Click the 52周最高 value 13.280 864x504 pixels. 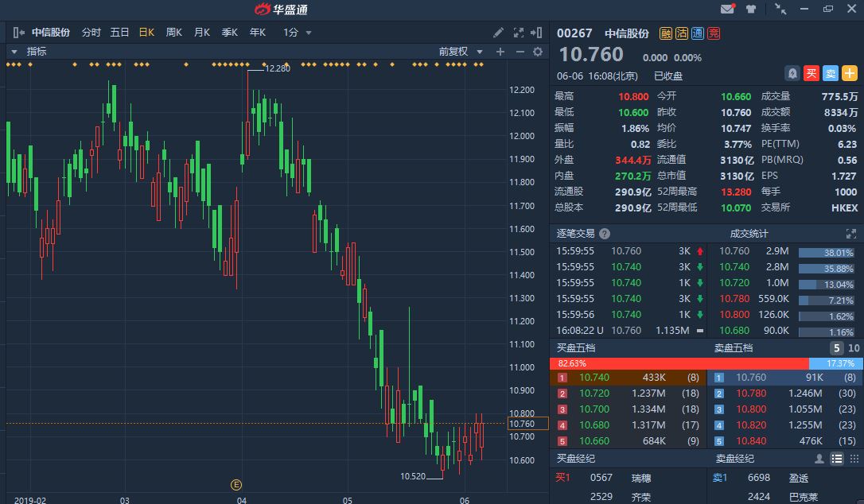(x=736, y=192)
